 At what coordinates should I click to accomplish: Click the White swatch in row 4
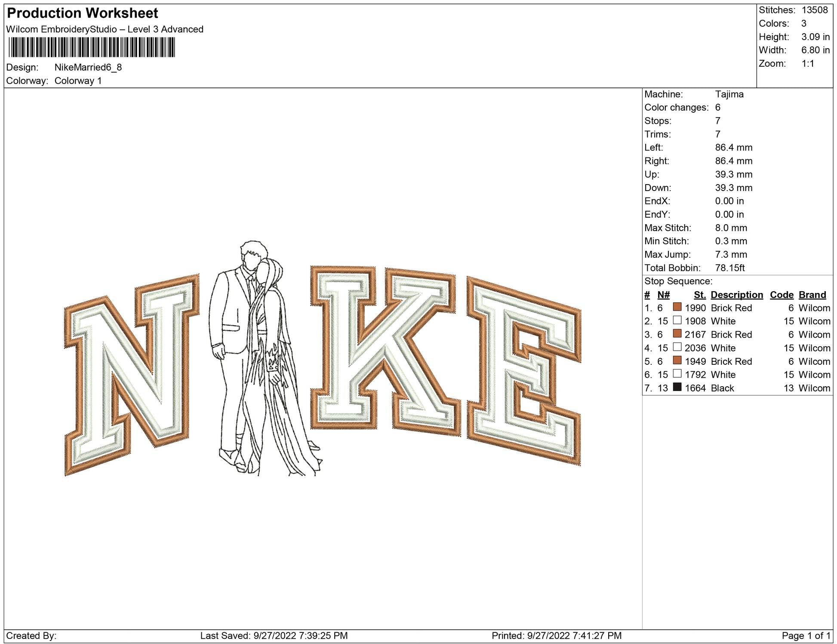point(677,347)
